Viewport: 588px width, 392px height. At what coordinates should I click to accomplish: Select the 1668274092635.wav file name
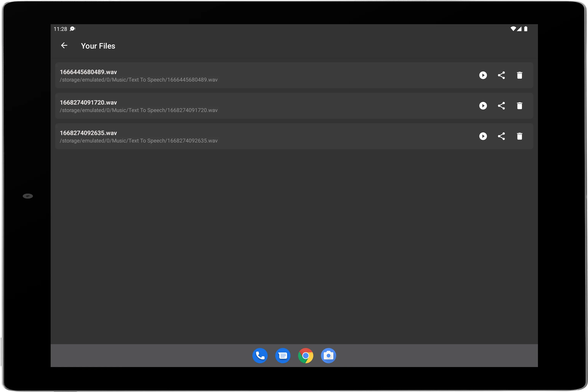coord(88,133)
